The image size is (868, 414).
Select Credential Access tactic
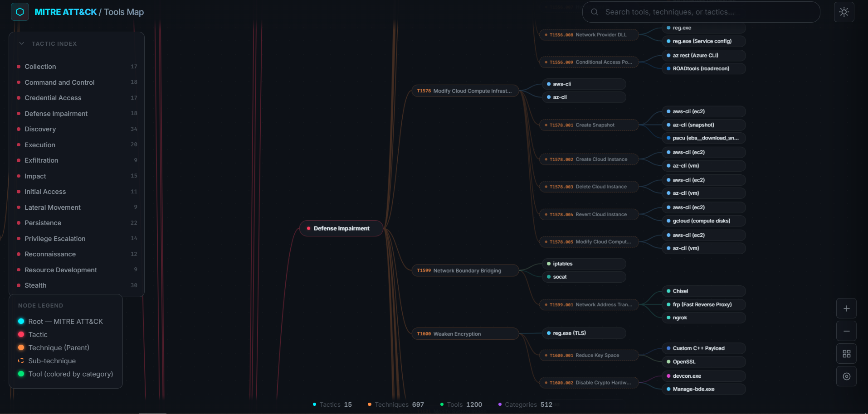77,98
